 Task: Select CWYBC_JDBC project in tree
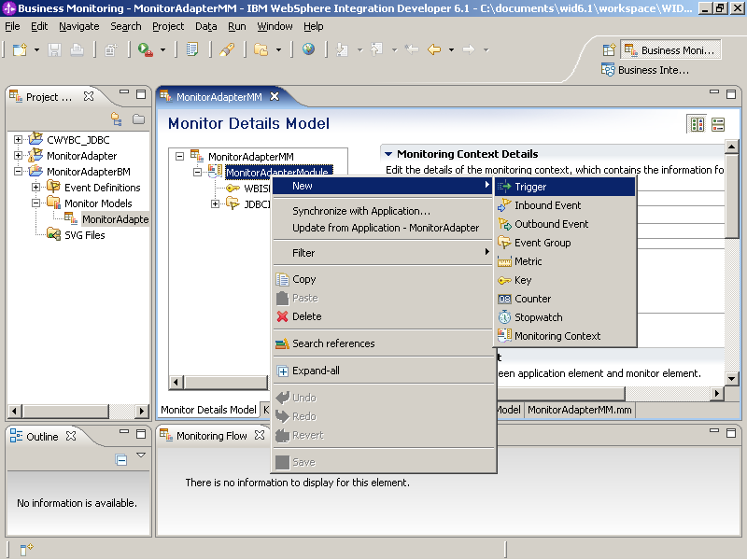(78, 139)
